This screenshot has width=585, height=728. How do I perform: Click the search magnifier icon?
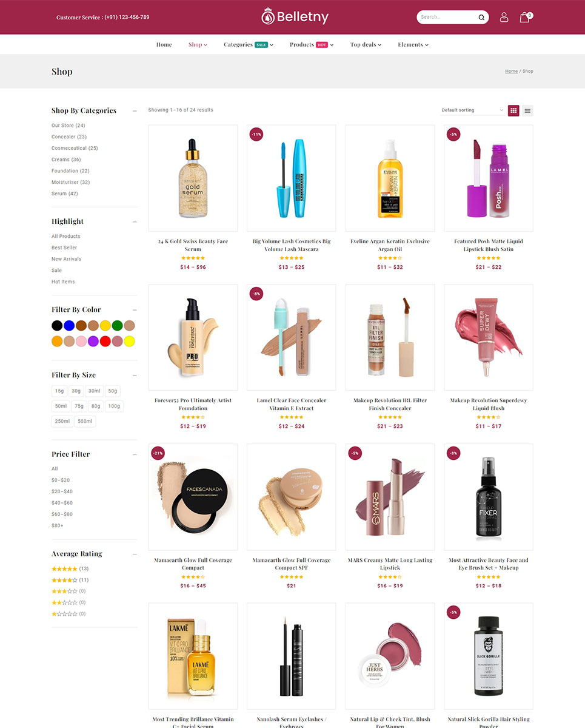pyautogui.click(x=482, y=17)
